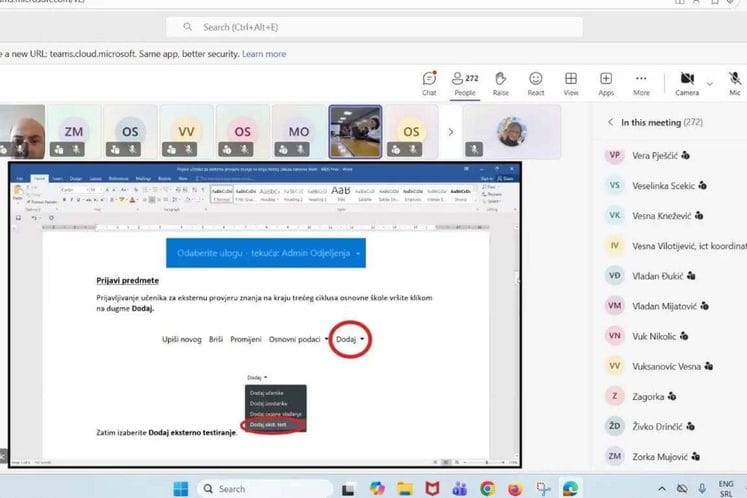The image size is (747, 498).
Task: Click the taskbar Search field
Action: pos(260,488)
